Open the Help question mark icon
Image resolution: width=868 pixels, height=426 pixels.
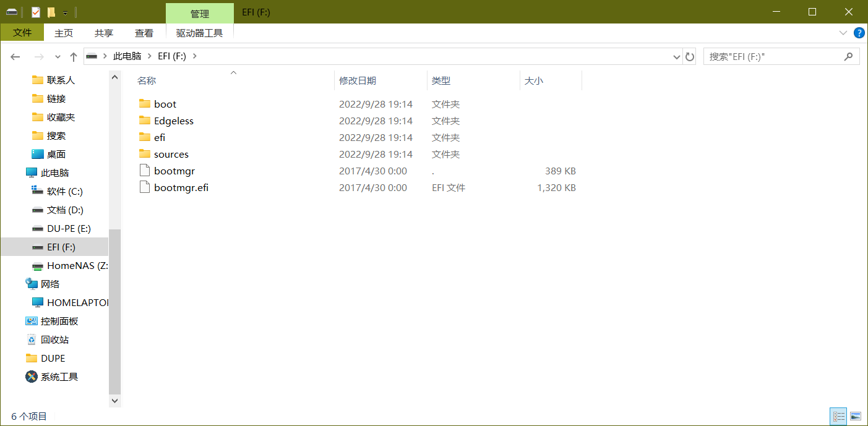[859, 33]
